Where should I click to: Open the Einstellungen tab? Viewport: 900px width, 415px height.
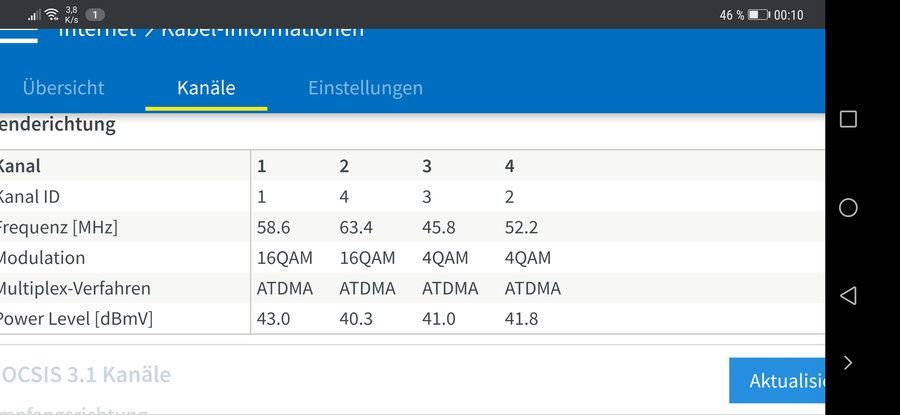coord(365,88)
